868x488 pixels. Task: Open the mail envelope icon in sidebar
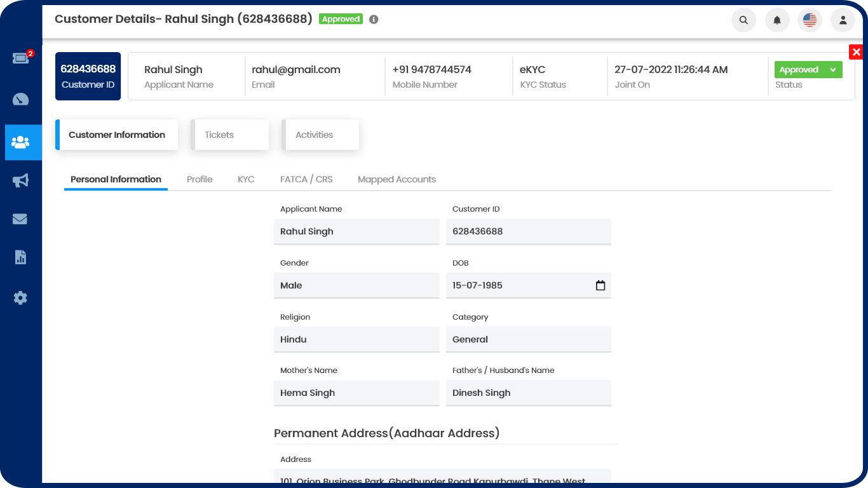tap(20, 219)
